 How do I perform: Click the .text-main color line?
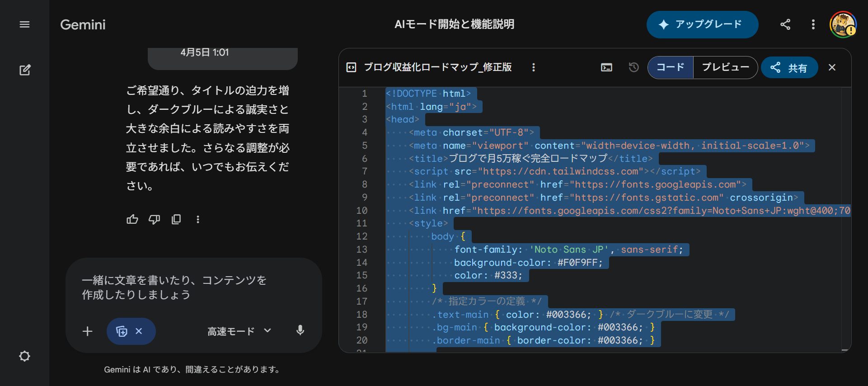click(580, 315)
